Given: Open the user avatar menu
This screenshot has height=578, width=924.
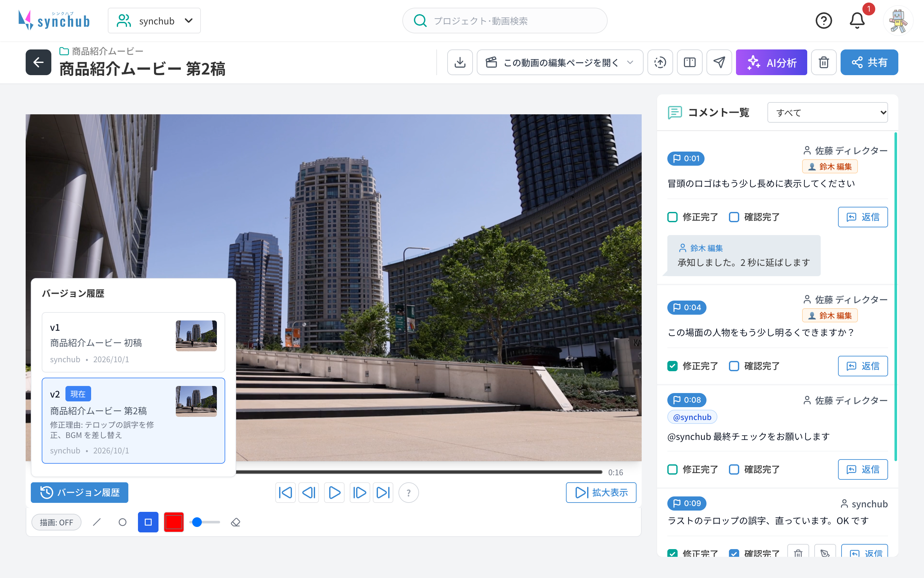Looking at the screenshot, I should coord(898,21).
